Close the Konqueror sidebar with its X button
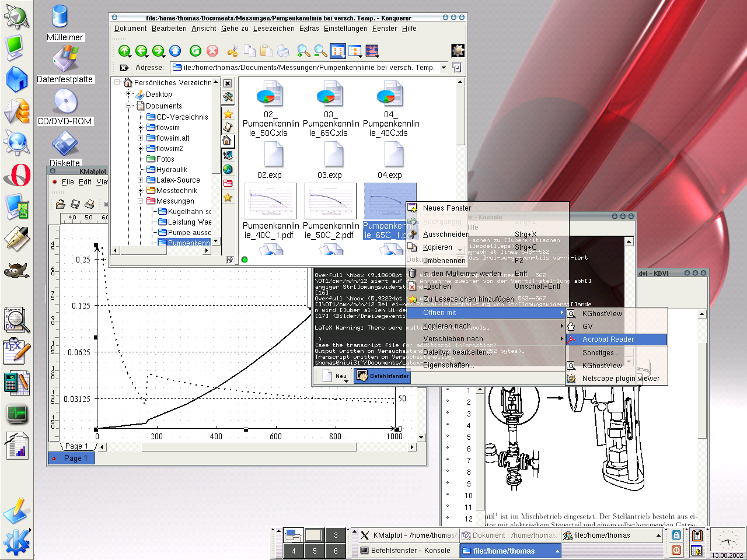 tap(228, 83)
